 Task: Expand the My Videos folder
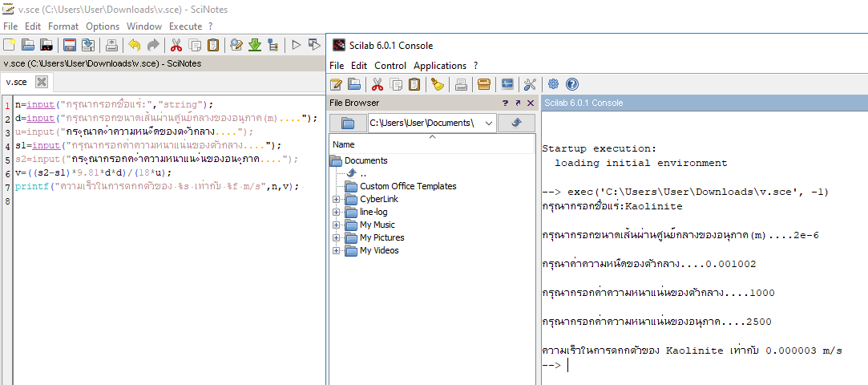(x=336, y=250)
